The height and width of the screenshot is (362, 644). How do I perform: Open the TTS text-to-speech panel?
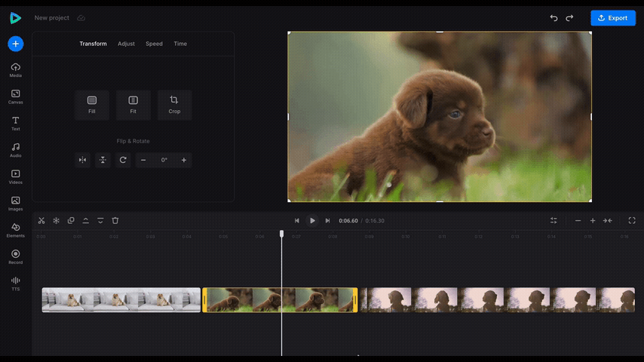(15, 283)
